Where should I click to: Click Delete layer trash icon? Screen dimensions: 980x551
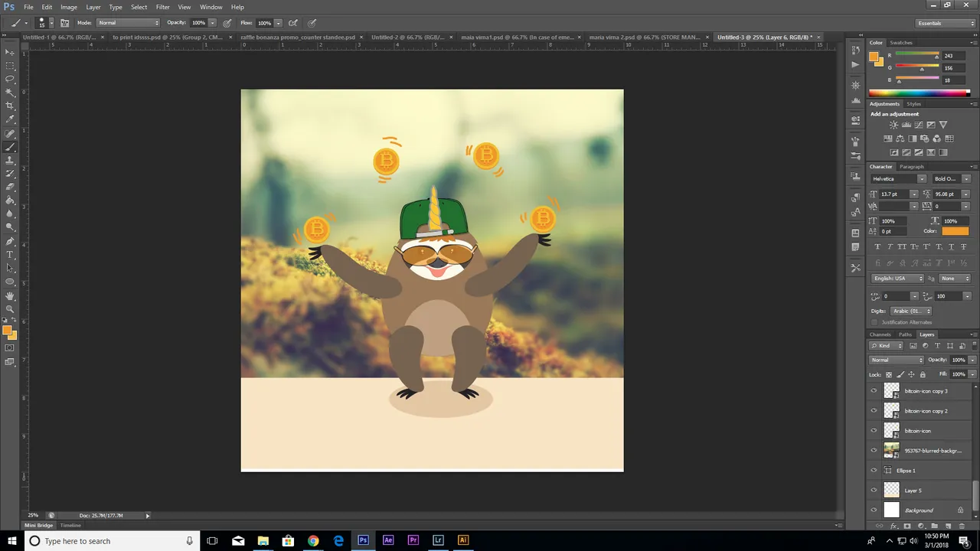pyautogui.click(x=962, y=527)
